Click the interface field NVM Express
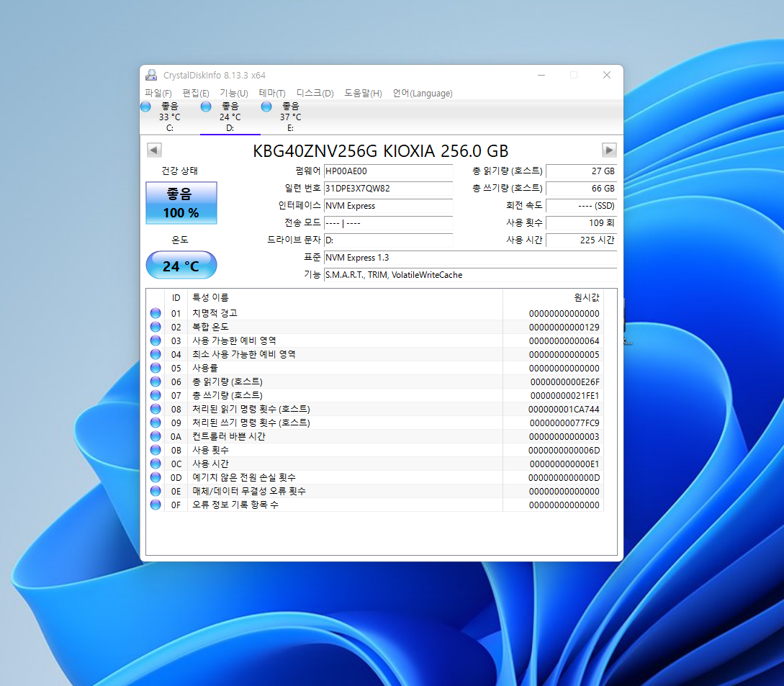784x686 pixels. (x=388, y=205)
